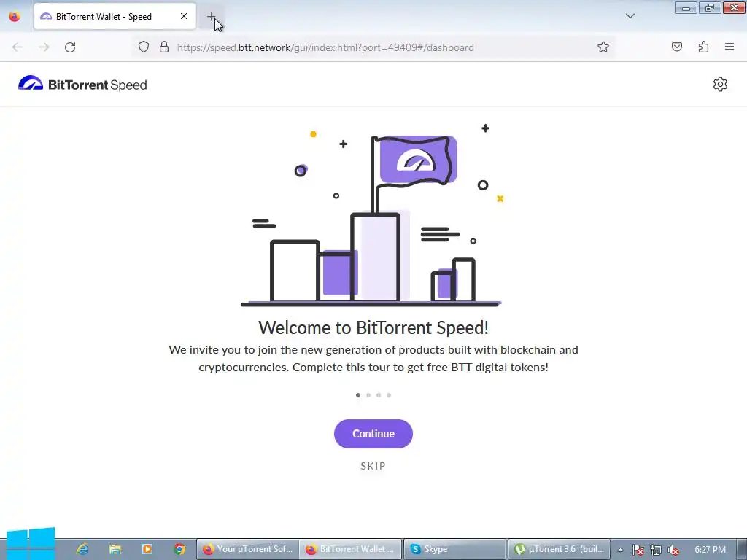
Task: Select the BitTorrent Wallet - Speed tab
Action: pos(115,16)
